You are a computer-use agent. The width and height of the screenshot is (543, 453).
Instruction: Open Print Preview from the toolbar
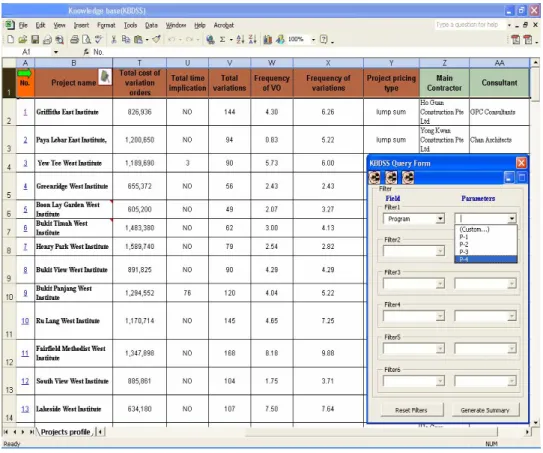click(86, 39)
